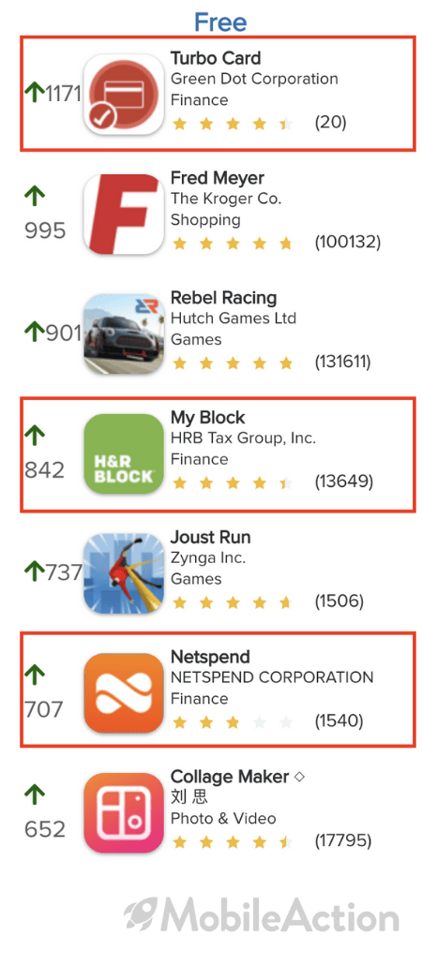This screenshot has height=980, width=422.
Task: Click Rebel Racing review count 131611
Action: tap(342, 362)
